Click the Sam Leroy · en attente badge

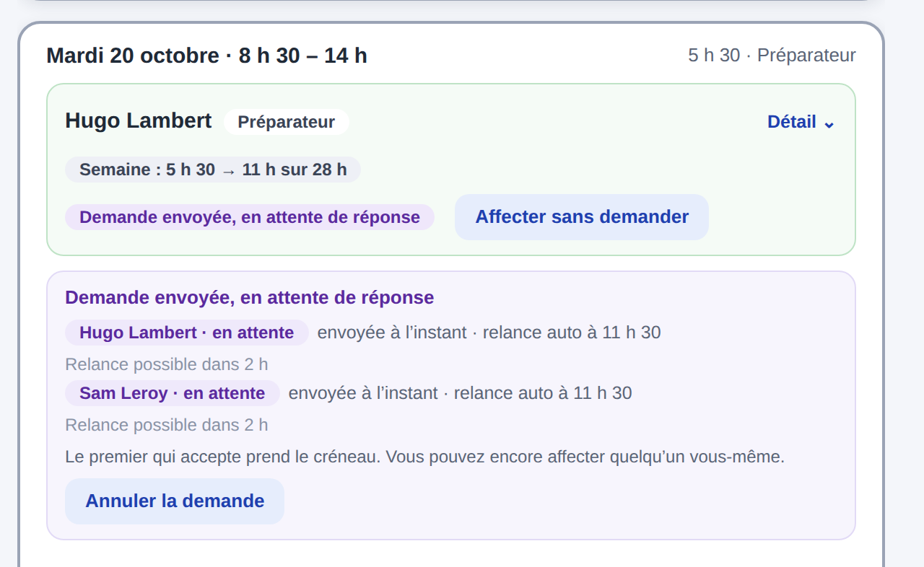point(173,393)
